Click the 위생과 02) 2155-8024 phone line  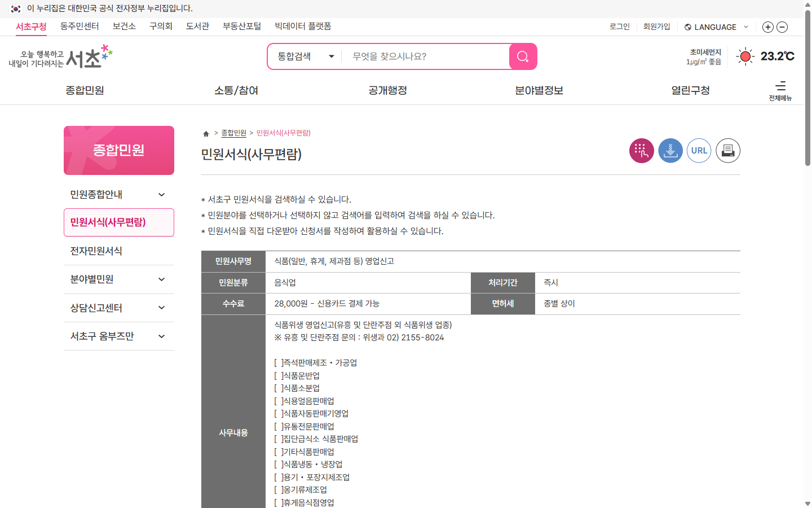pyautogui.click(x=359, y=338)
